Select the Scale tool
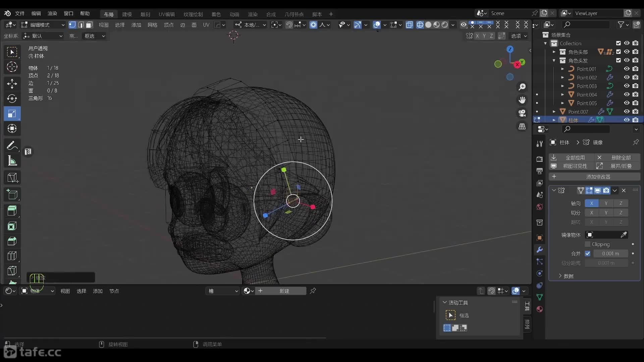644x362 pixels. (12, 114)
